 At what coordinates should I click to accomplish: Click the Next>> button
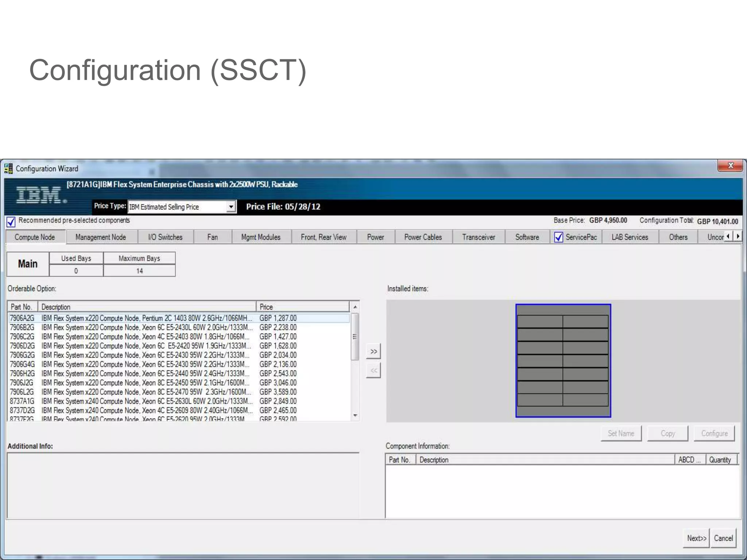point(696,538)
